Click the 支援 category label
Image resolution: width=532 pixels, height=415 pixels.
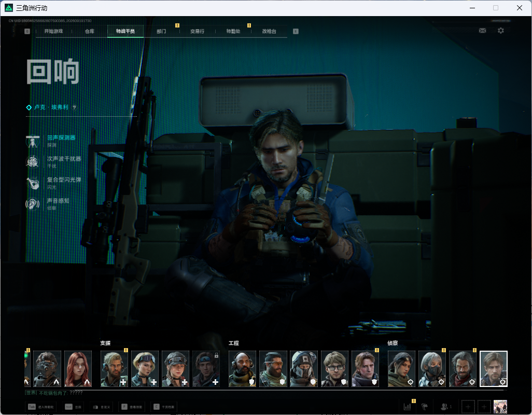105,343
